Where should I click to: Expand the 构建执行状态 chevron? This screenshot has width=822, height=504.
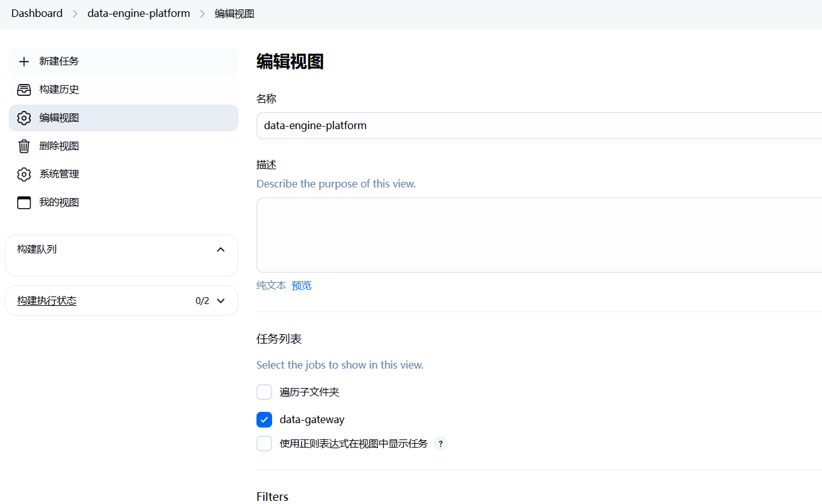pos(221,301)
